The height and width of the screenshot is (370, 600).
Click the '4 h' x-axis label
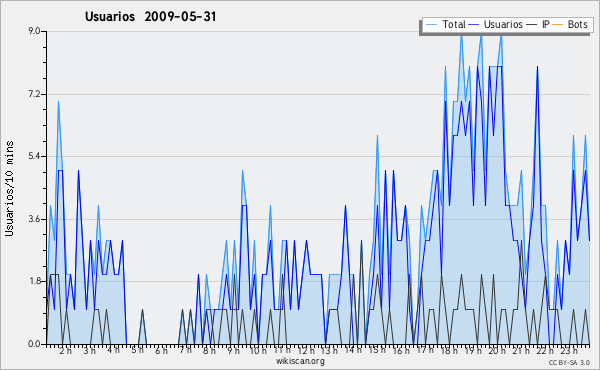(x=113, y=350)
